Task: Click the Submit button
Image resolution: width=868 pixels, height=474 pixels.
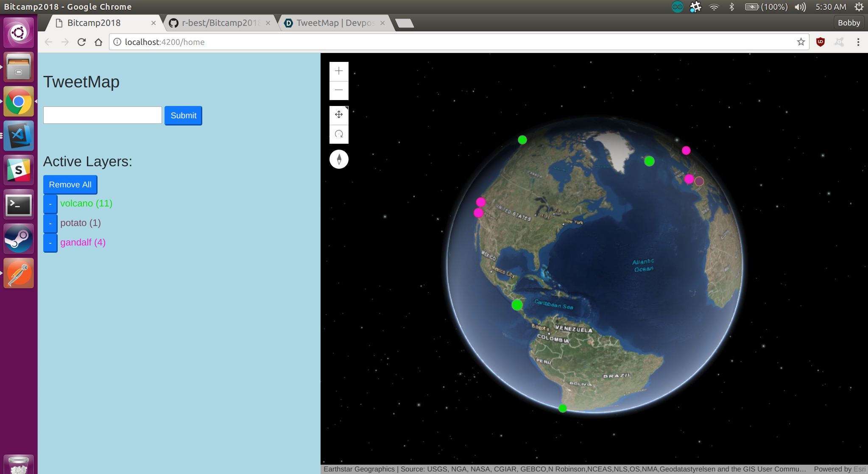Action: click(183, 116)
